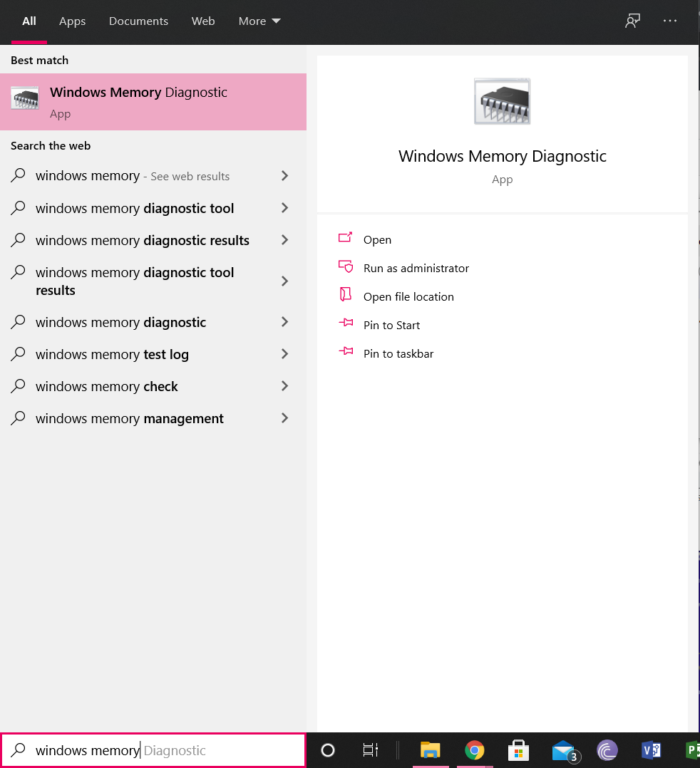This screenshot has width=700, height=768.
Task: Click the Task View icon on the taskbar
Action: pyautogui.click(x=370, y=750)
